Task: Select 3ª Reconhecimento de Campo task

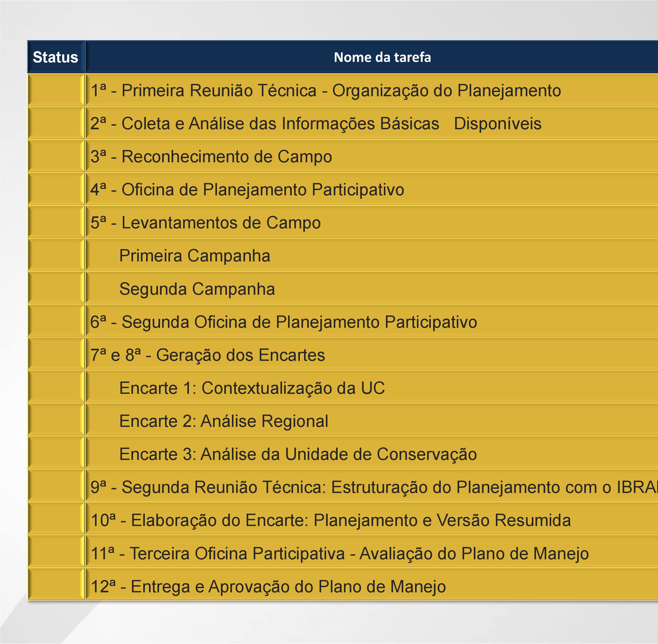Action: tap(372, 156)
